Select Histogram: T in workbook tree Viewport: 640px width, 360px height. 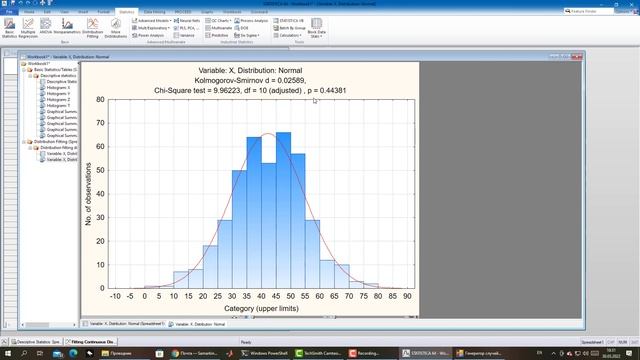click(x=58, y=106)
